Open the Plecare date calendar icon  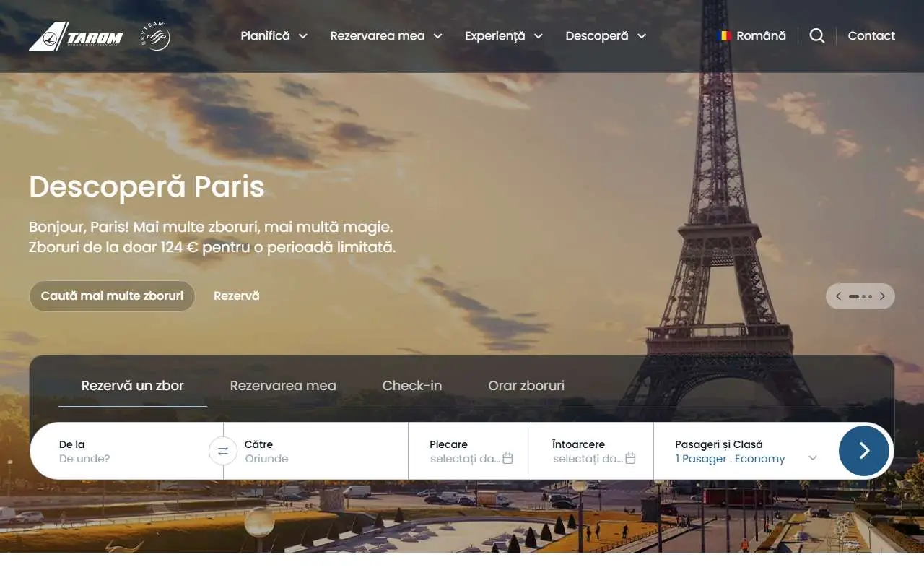point(507,458)
